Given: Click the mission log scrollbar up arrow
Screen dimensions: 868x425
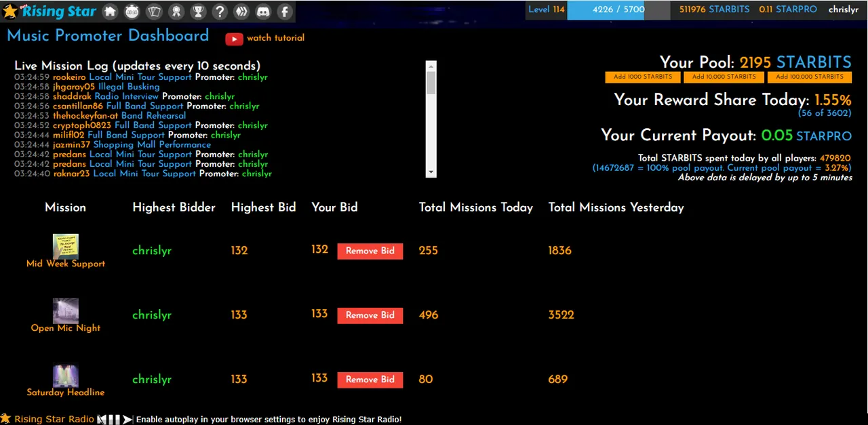Looking at the screenshot, I should (x=431, y=66).
